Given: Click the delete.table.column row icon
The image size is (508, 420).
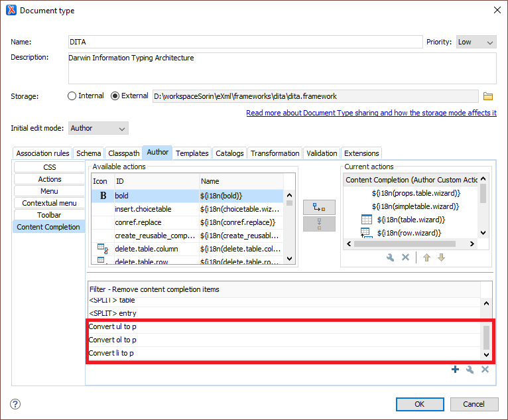Looking at the screenshot, I should coord(103,249).
